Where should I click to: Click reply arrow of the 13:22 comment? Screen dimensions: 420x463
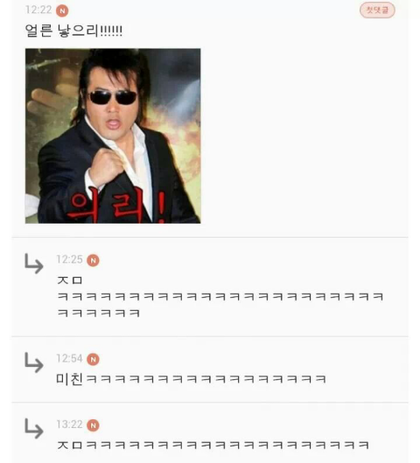click(34, 428)
